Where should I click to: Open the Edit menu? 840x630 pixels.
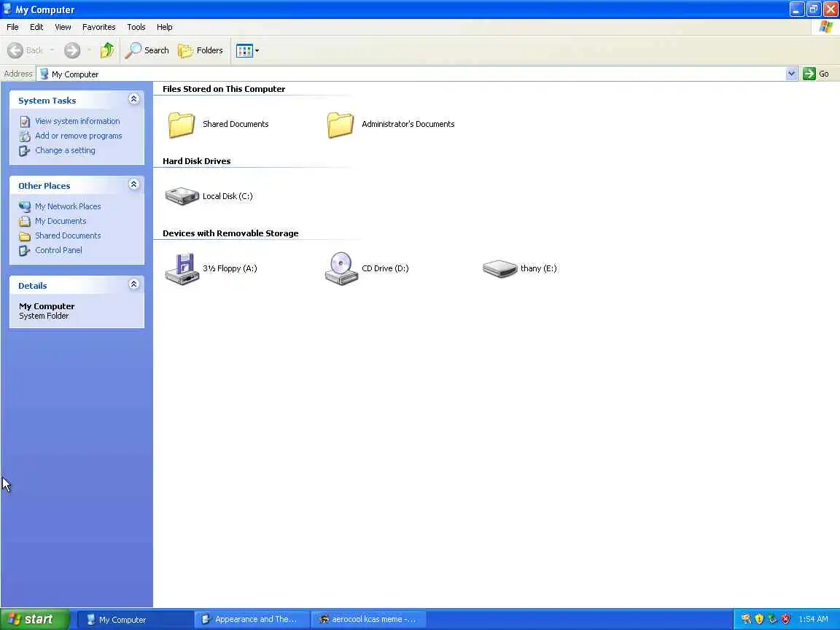pyautogui.click(x=36, y=27)
